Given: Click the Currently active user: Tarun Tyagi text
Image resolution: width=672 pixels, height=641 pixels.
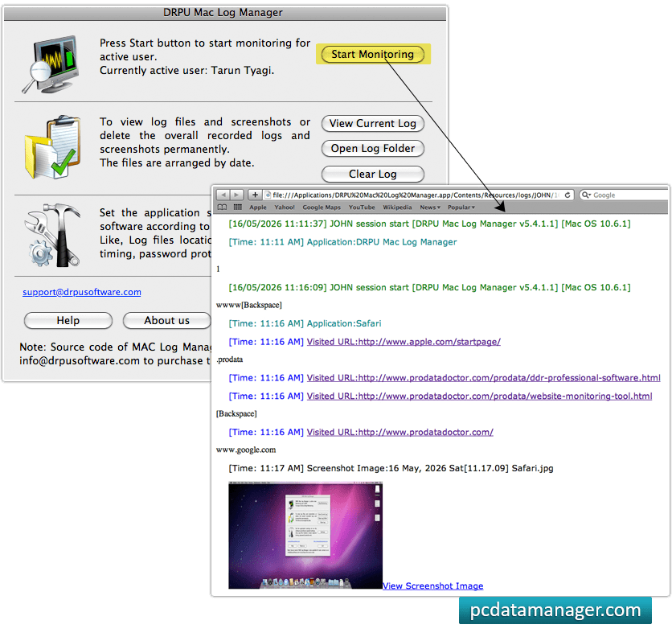Looking at the screenshot, I should [186, 70].
